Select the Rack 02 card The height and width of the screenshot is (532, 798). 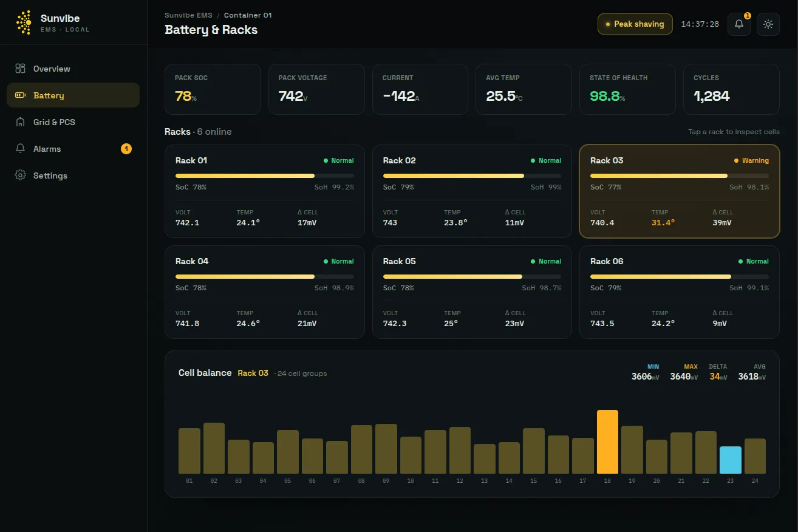(x=472, y=191)
